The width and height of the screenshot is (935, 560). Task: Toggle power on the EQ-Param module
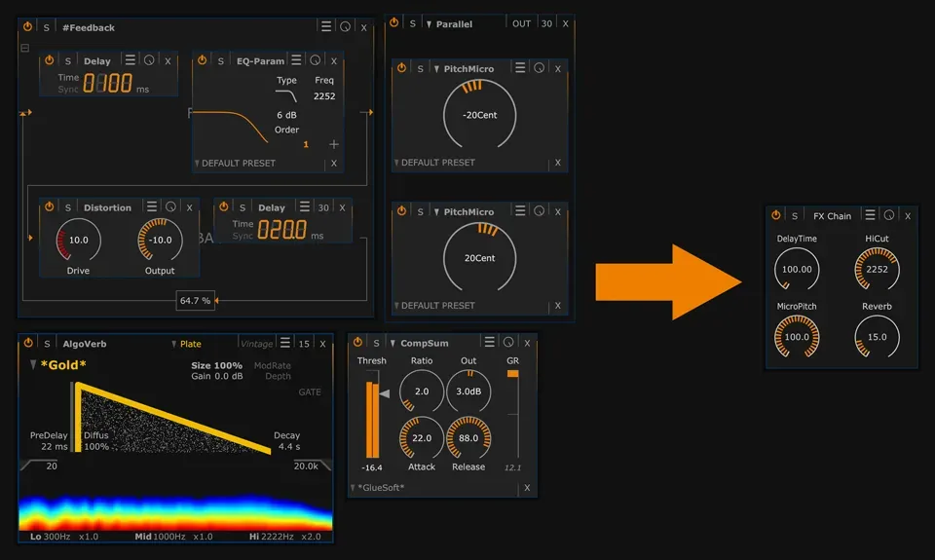tap(203, 59)
